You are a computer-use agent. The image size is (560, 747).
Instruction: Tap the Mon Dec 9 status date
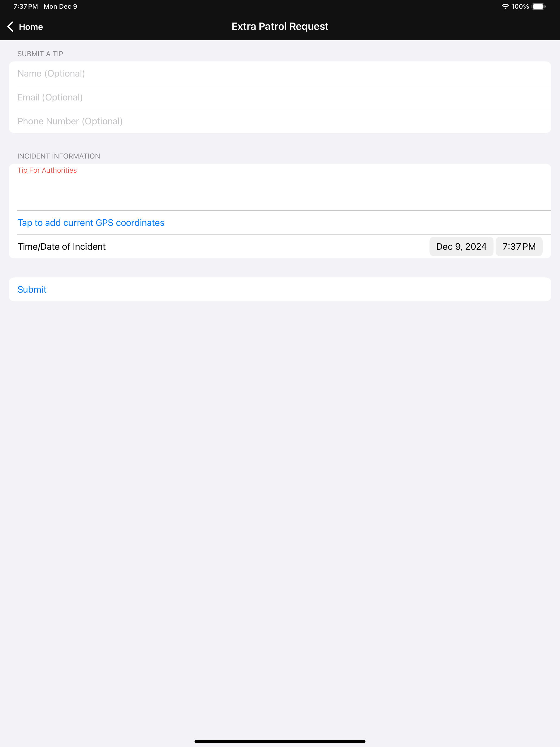click(x=61, y=7)
